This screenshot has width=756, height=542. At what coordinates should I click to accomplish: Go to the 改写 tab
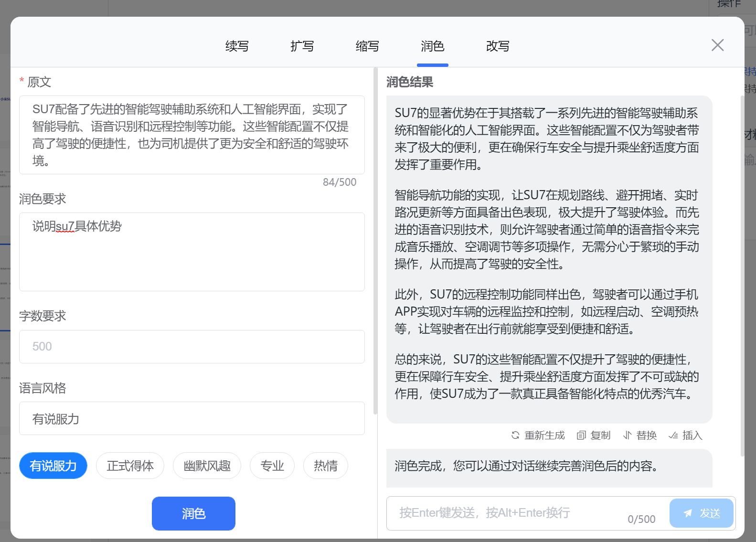click(x=498, y=46)
